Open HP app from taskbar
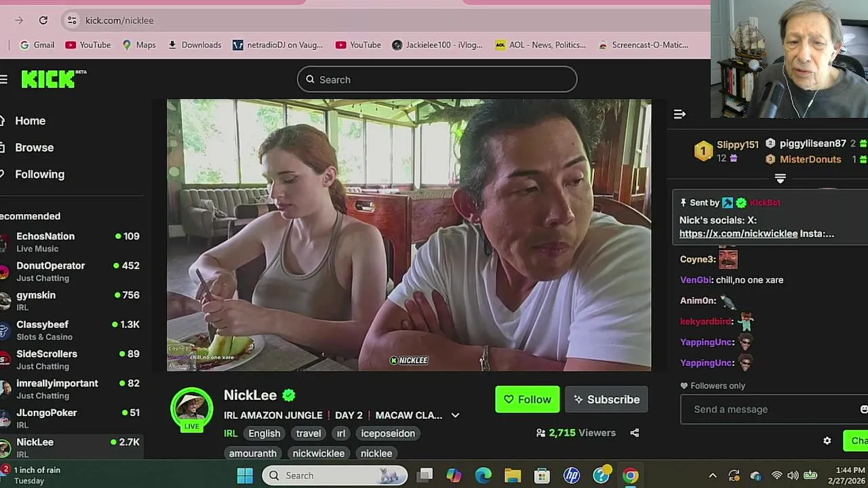This screenshot has width=868, height=488. (572, 475)
